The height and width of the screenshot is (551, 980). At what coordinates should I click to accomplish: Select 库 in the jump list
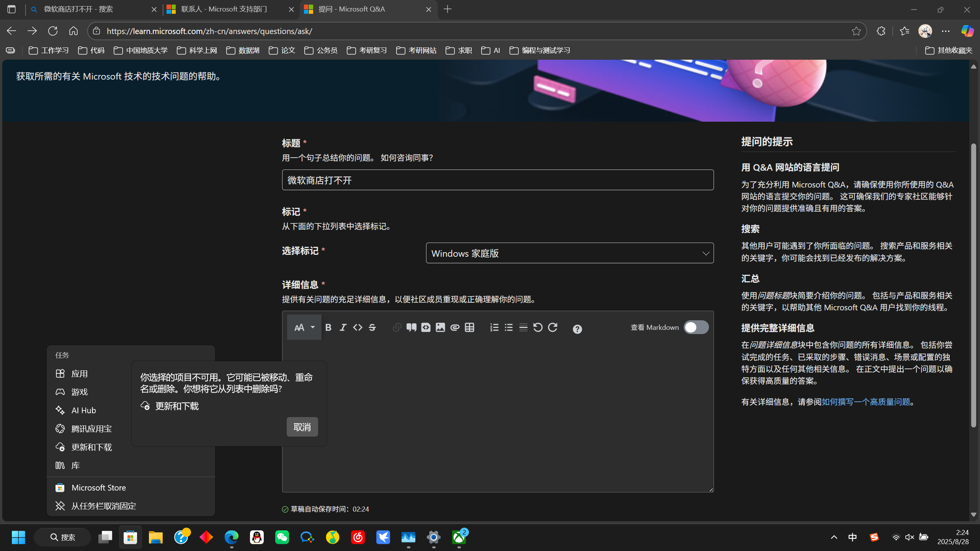click(131, 465)
